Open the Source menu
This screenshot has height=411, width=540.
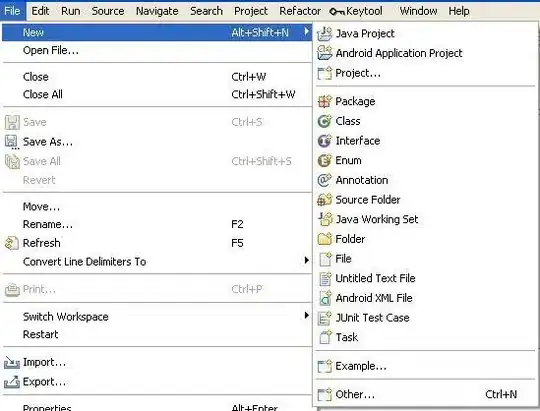click(x=108, y=11)
